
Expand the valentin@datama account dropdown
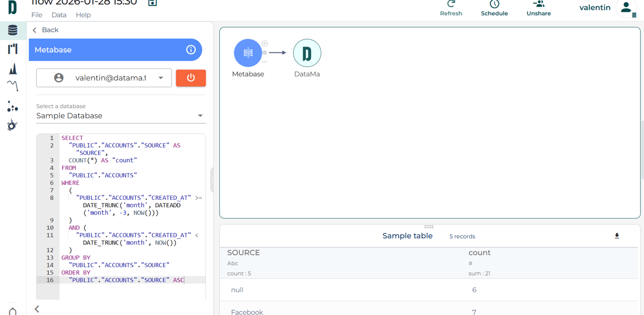point(161,78)
